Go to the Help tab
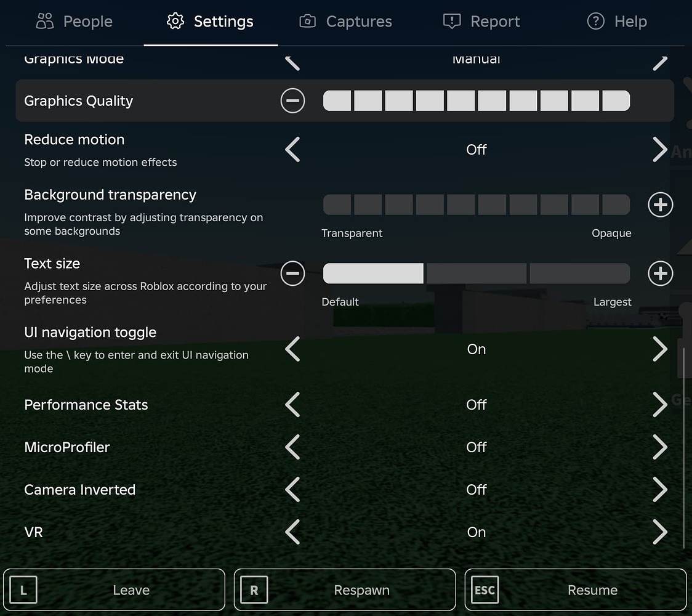Image resolution: width=692 pixels, height=616 pixels. [x=616, y=21]
